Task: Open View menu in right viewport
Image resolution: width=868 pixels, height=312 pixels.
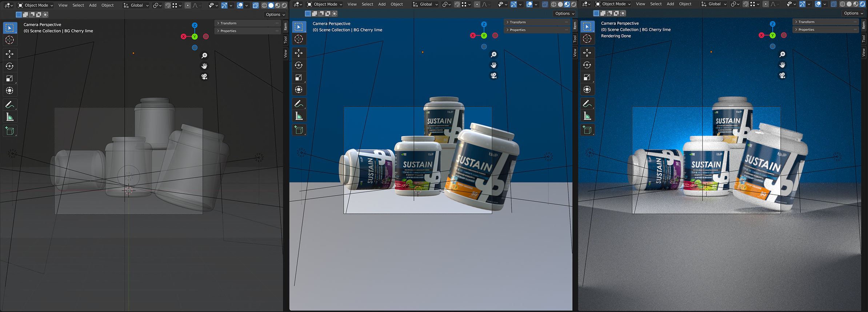Action: coord(640,4)
